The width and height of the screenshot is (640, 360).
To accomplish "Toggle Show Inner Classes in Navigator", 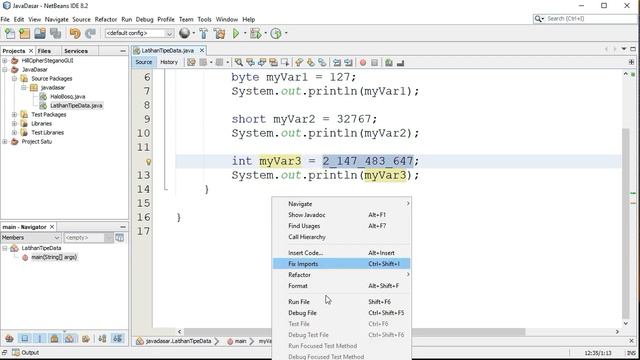I will pyautogui.click(x=69, y=338).
